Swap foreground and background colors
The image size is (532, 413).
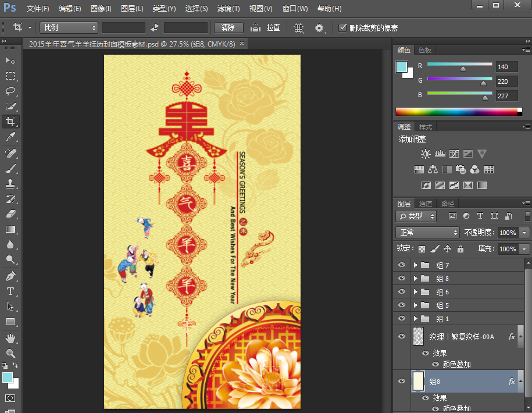[x=15, y=365]
